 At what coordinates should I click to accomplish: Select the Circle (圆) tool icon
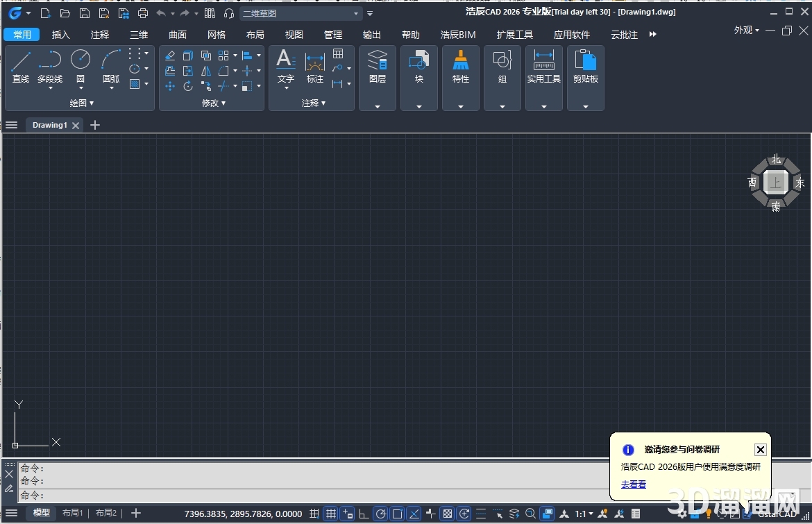(x=81, y=60)
